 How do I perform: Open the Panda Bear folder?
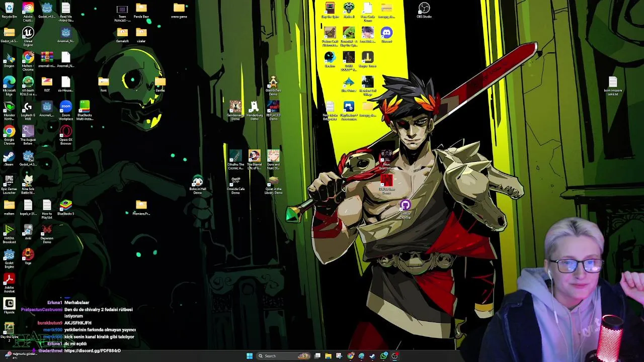click(x=141, y=11)
